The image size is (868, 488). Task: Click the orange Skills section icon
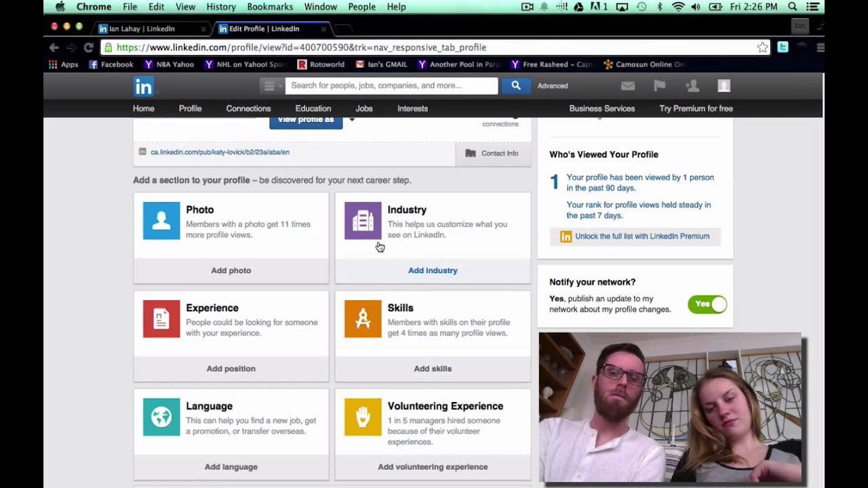tap(363, 319)
